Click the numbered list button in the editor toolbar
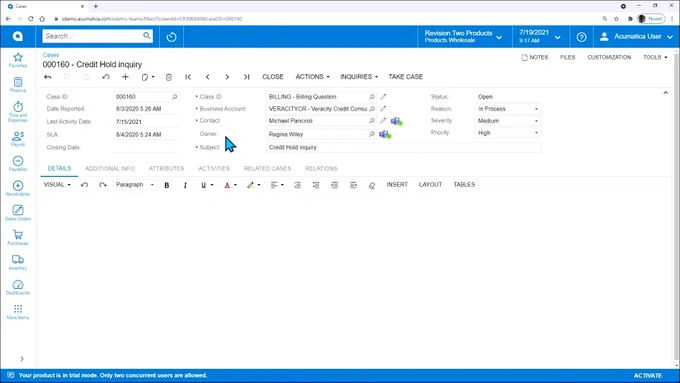The width and height of the screenshot is (680, 383). 297,185
